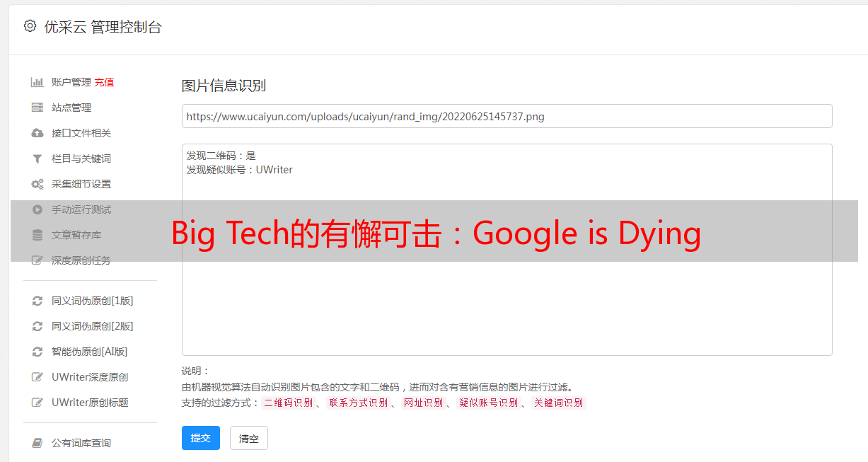
Task: Open 同义词伪原创[1版]
Action: click(x=93, y=301)
